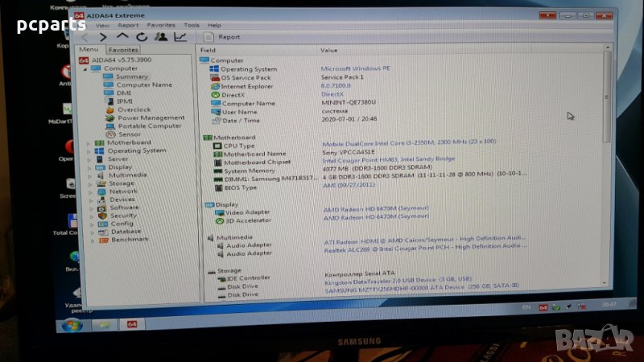Viewport: 644px width, 362px height.
Task: Click the Up level arrow icon
Action: click(x=122, y=36)
